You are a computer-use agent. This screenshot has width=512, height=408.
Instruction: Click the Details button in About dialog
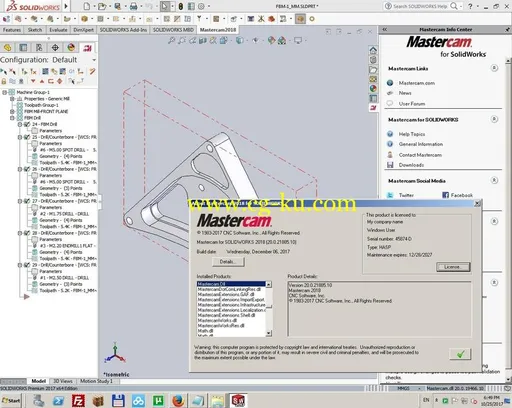228,262
